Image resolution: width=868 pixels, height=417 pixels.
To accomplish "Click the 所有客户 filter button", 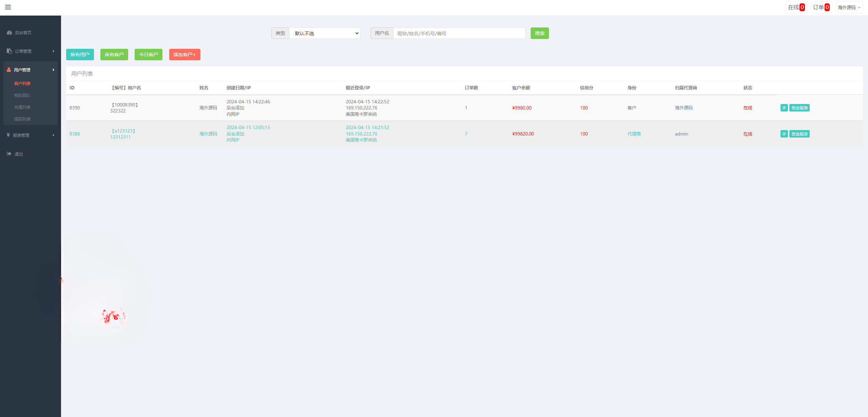I will (114, 55).
